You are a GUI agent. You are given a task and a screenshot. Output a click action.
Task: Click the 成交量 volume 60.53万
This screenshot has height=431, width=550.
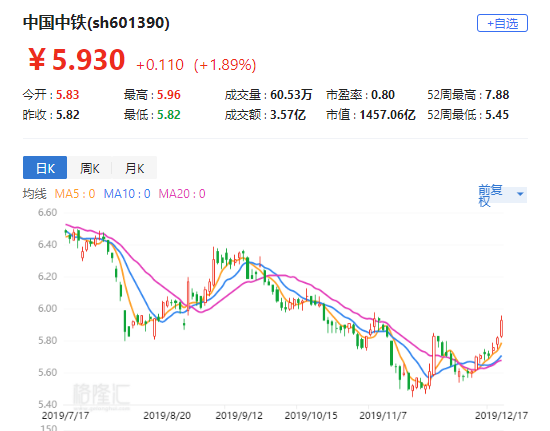point(291,95)
